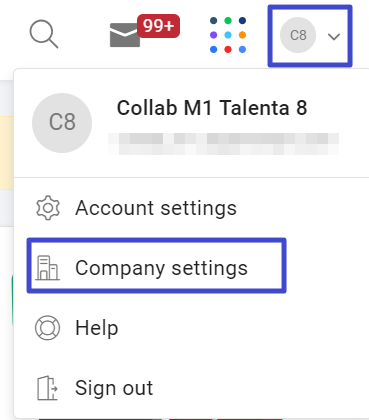The height and width of the screenshot is (420, 369).
Task: Open search with the magnifier icon
Action: [44, 34]
